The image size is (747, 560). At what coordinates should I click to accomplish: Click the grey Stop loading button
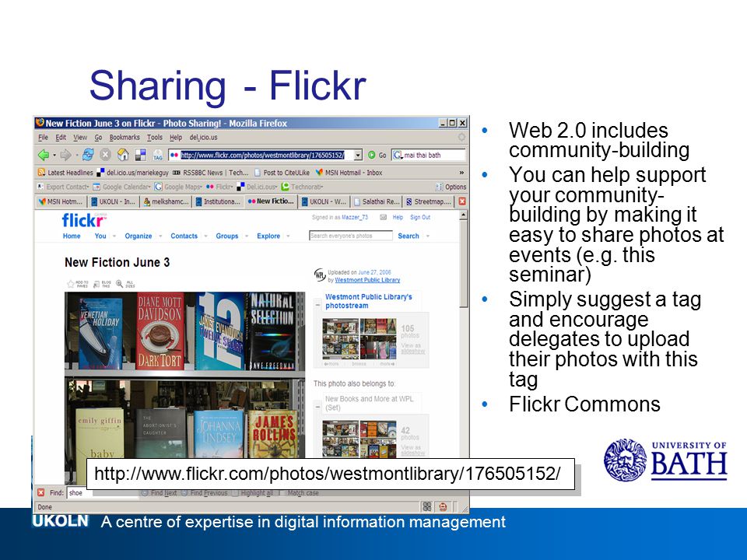pos(105,155)
